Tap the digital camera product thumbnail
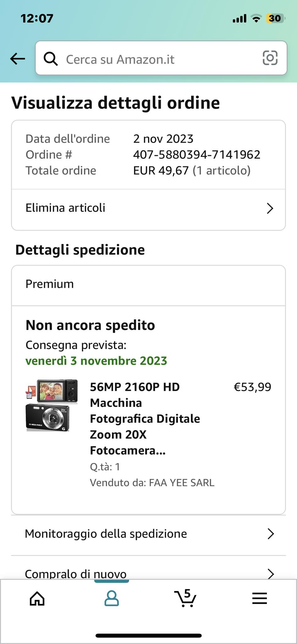 [52, 405]
